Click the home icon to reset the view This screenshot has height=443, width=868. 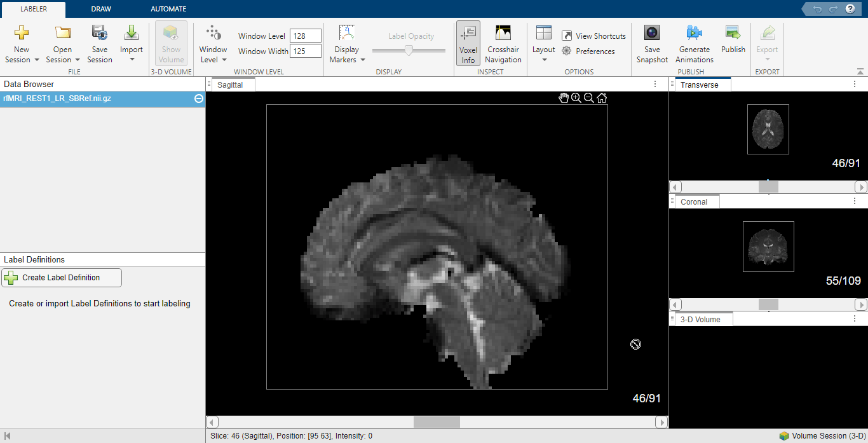pos(601,98)
